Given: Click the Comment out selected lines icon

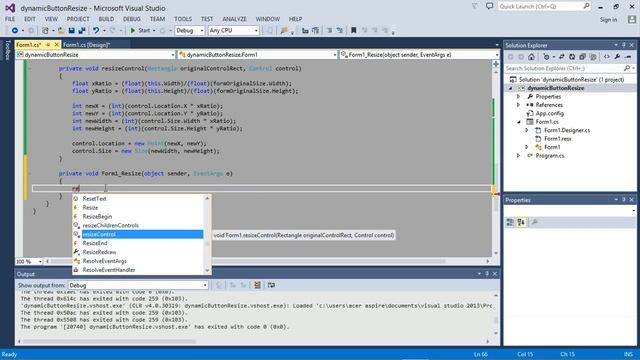Looking at the screenshot, I should click(x=329, y=30).
